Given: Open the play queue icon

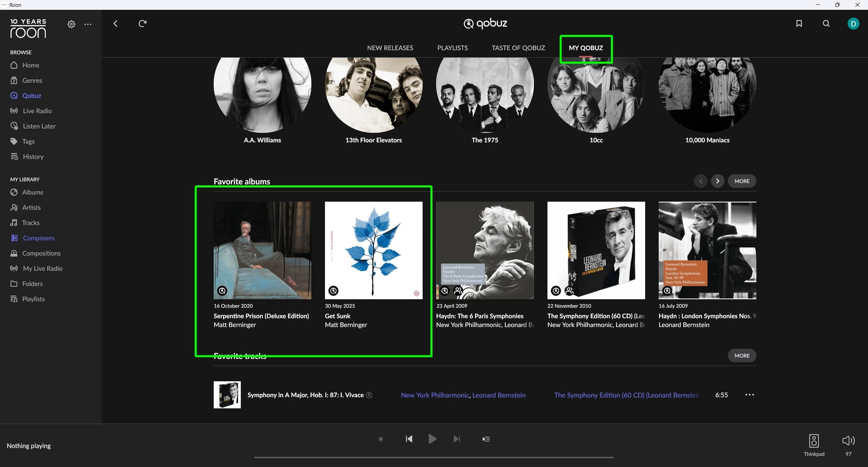Looking at the screenshot, I should pos(486,439).
